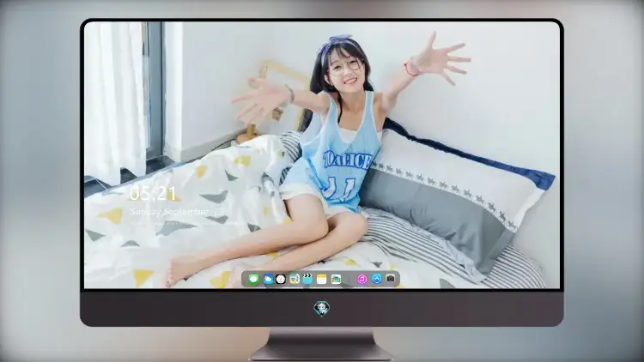The height and width of the screenshot is (362, 644).
Task: Click the logo badge on monitor chin
Action: point(322,309)
